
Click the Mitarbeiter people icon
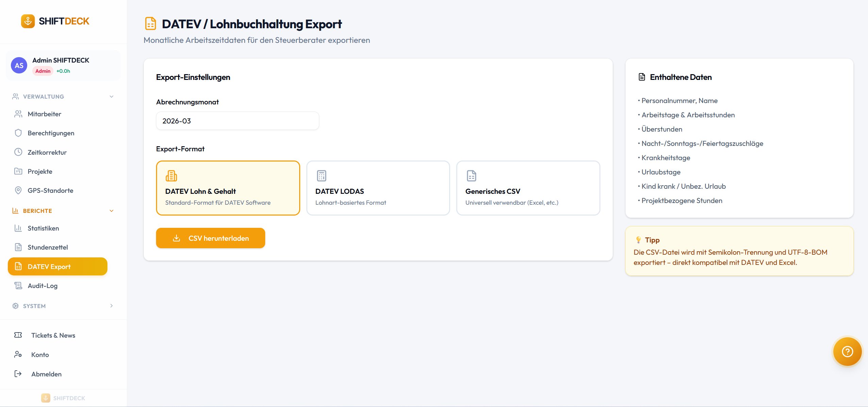[x=18, y=114]
